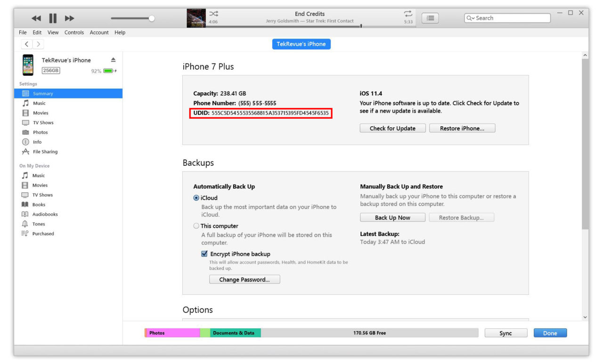Click the rewind previous track button

[36, 18]
